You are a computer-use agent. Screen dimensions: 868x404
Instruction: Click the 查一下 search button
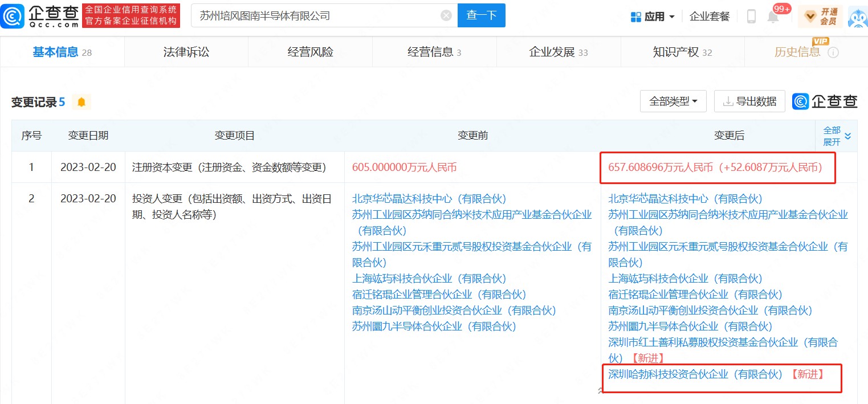481,15
